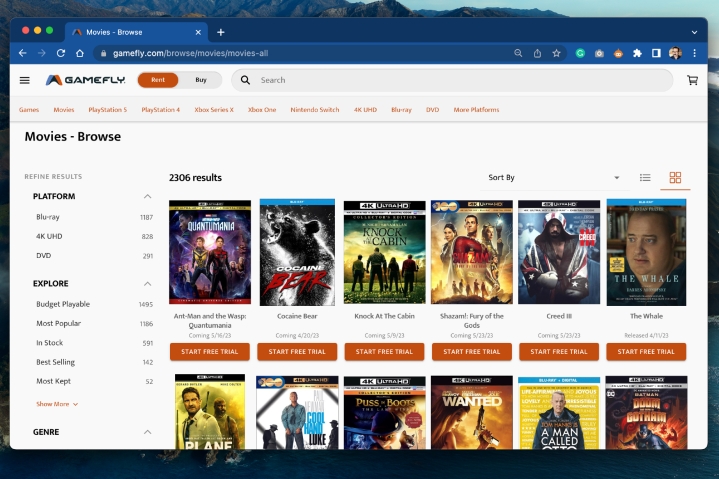Start free trial for Shazam! Fury of the Gods
The height and width of the screenshot is (479, 719).
tap(471, 352)
